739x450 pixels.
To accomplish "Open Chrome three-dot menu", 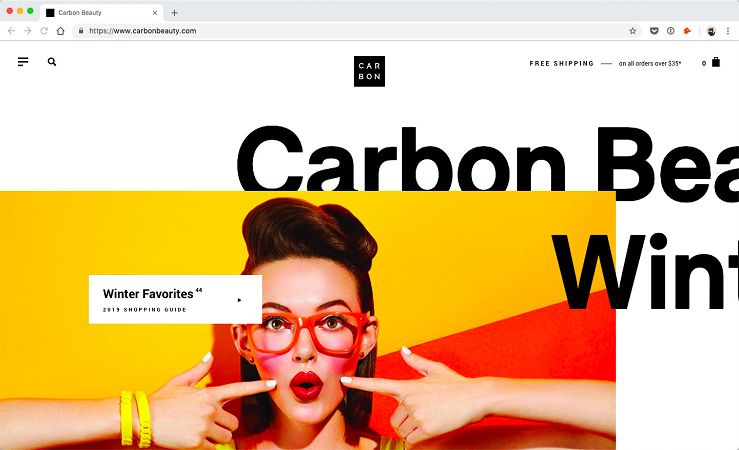I will coord(728,31).
